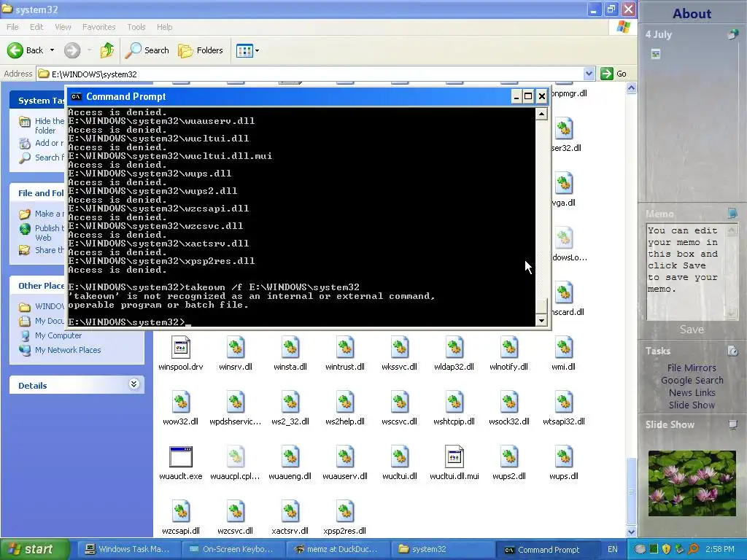Select the wow32.dll file
The image size is (747, 560).
181,402
